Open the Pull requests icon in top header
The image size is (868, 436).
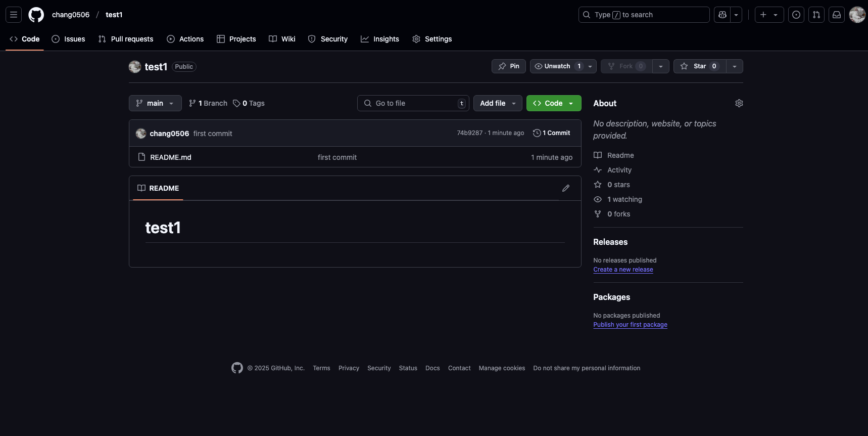click(816, 15)
